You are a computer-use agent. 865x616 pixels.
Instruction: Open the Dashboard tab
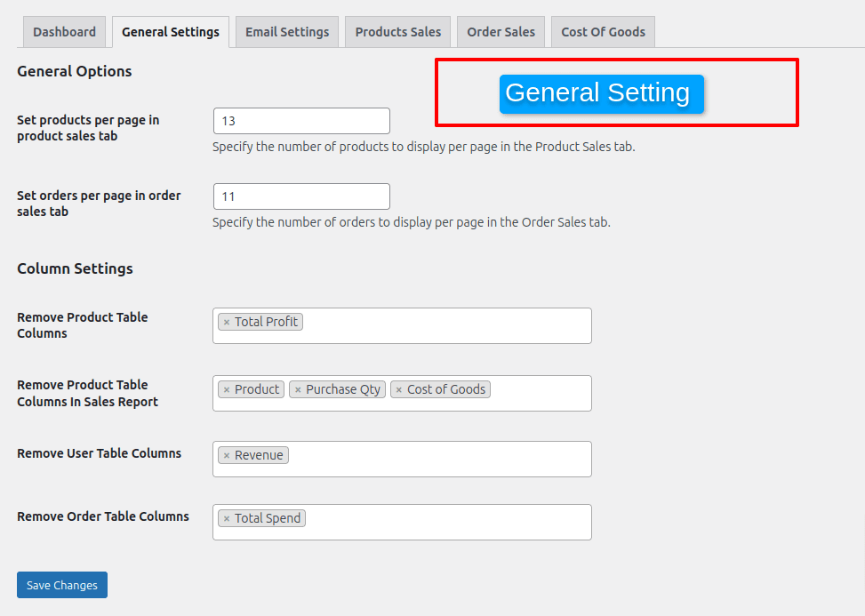64,32
